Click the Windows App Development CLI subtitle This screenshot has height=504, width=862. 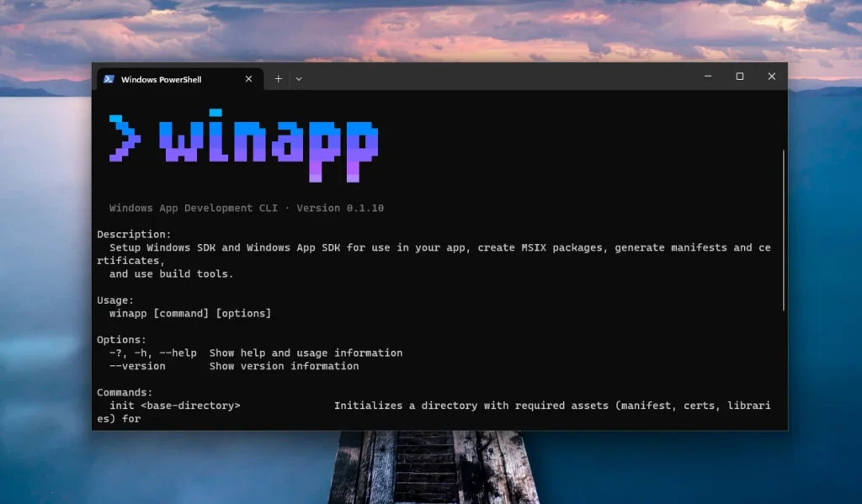click(194, 208)
